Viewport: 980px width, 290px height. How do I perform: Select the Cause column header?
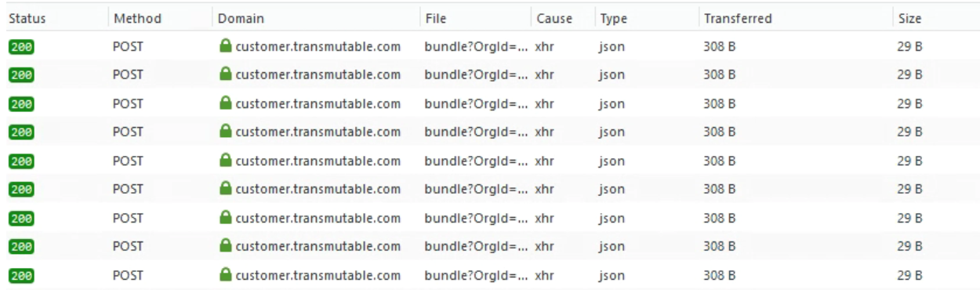pyautogui.click(x=562, y=18)
